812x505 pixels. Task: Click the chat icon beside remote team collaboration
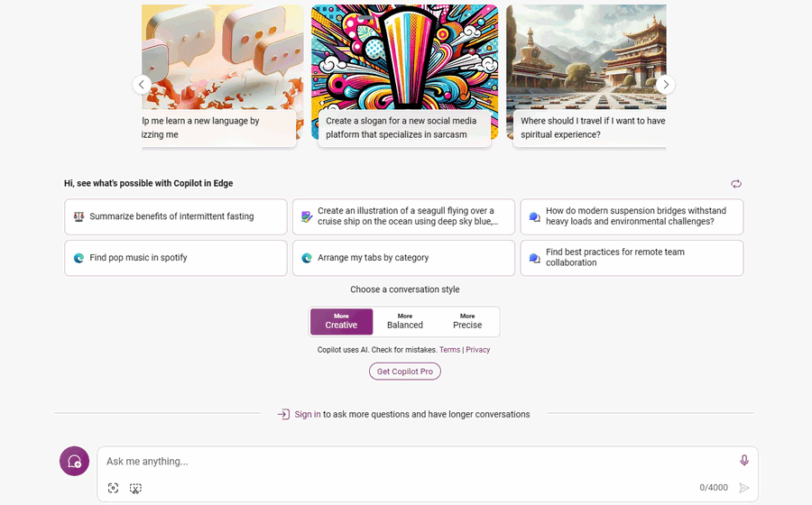point(534,258)
